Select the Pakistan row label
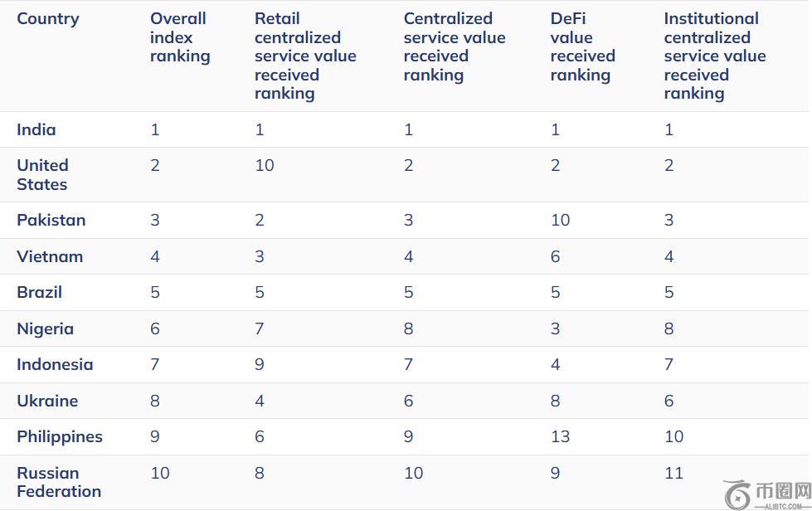The image size is (812, 511). pos(51,220)
